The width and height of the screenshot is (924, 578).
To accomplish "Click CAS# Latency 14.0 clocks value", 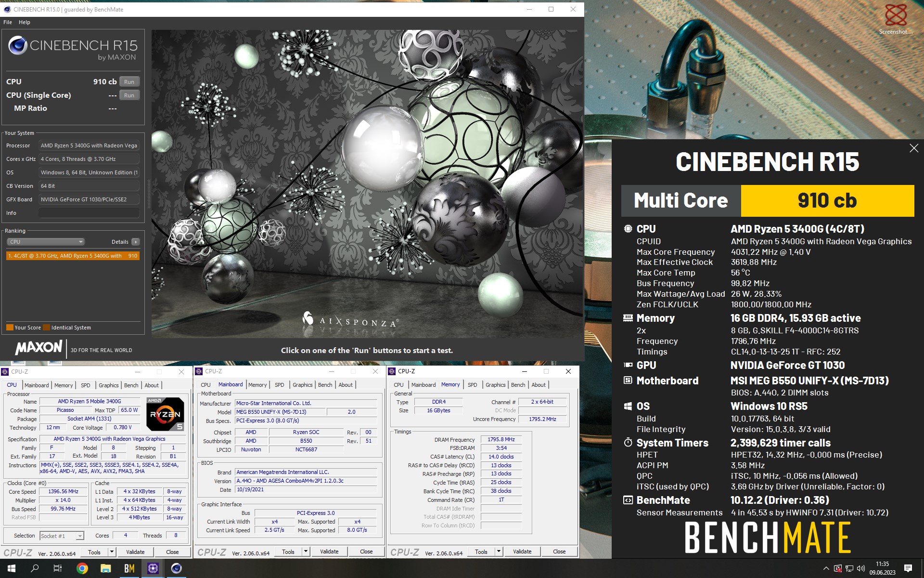I will (501, 457).
